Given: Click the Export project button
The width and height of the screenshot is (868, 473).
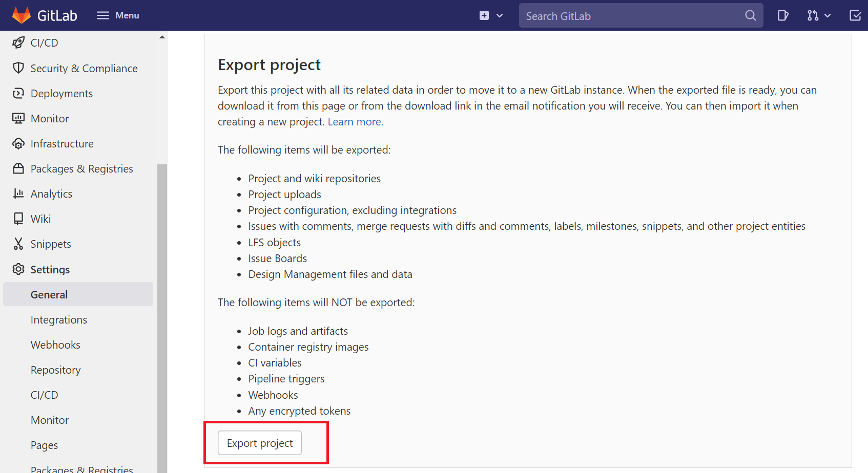Looking at the screenshot, I should point(260,443).
